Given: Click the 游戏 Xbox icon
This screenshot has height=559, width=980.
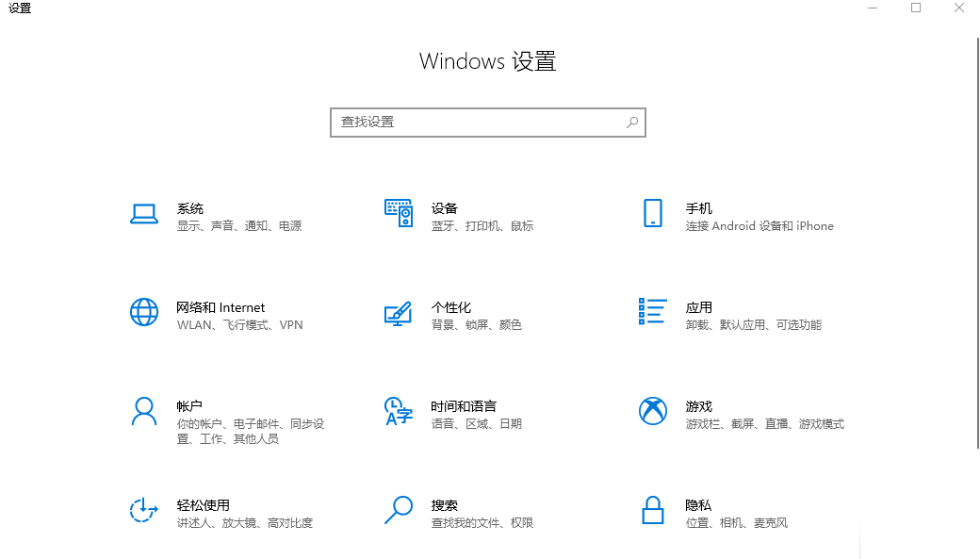Looking at the screenshot, I should [652, 411].
